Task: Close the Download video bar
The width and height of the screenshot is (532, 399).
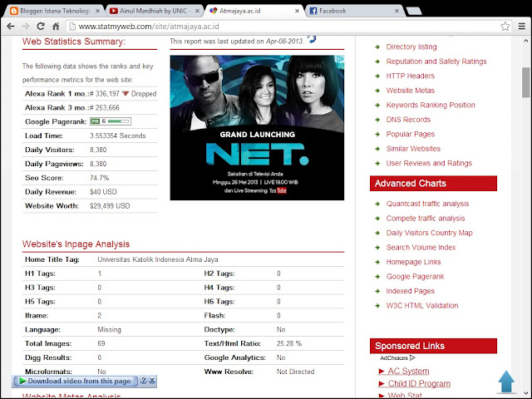Action: click(x=152, y=381)
